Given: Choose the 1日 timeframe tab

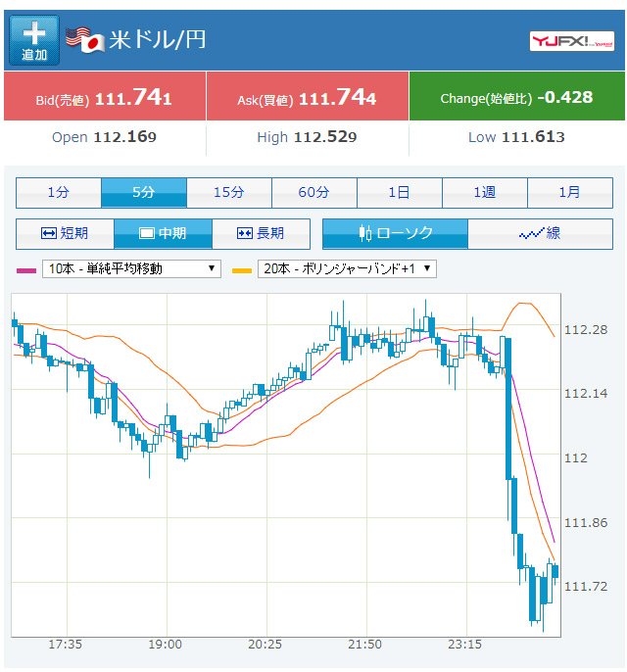Looking at the screenshot, I should click(400, 193).
